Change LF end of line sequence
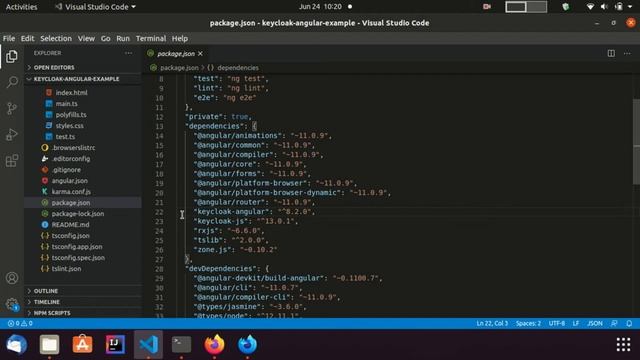 pyautogui.click(x=576, y=323)
